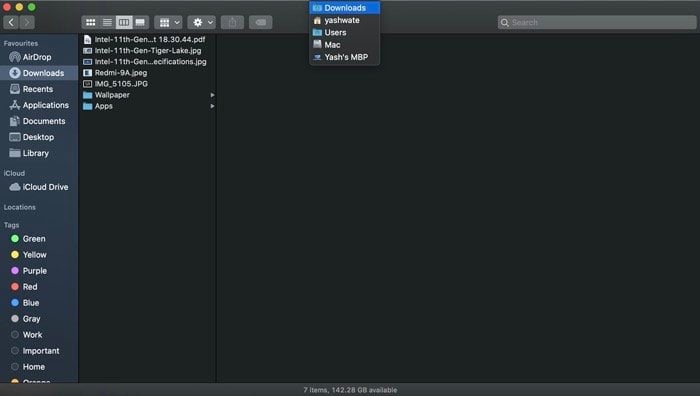Expand the Apps folder arrow
Viewport: 700px width, 396px height.
pos(212,106)
